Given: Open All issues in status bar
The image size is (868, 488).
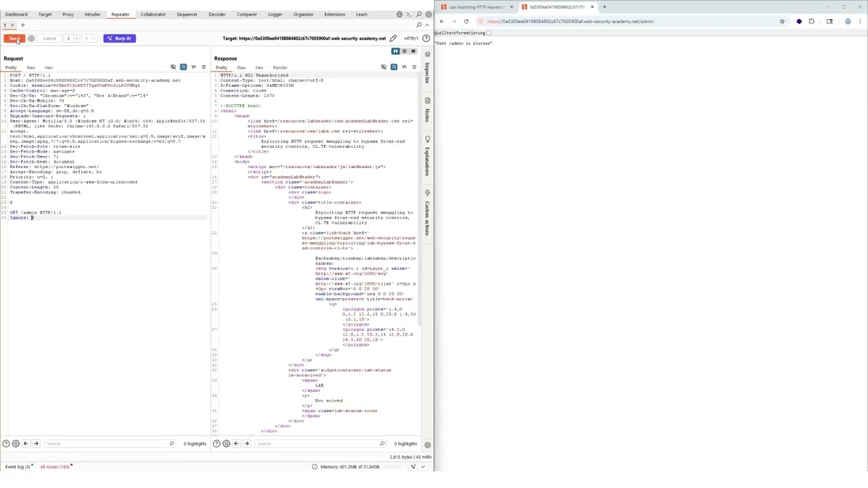Looking at the screenshot, I should coord(54,467).
